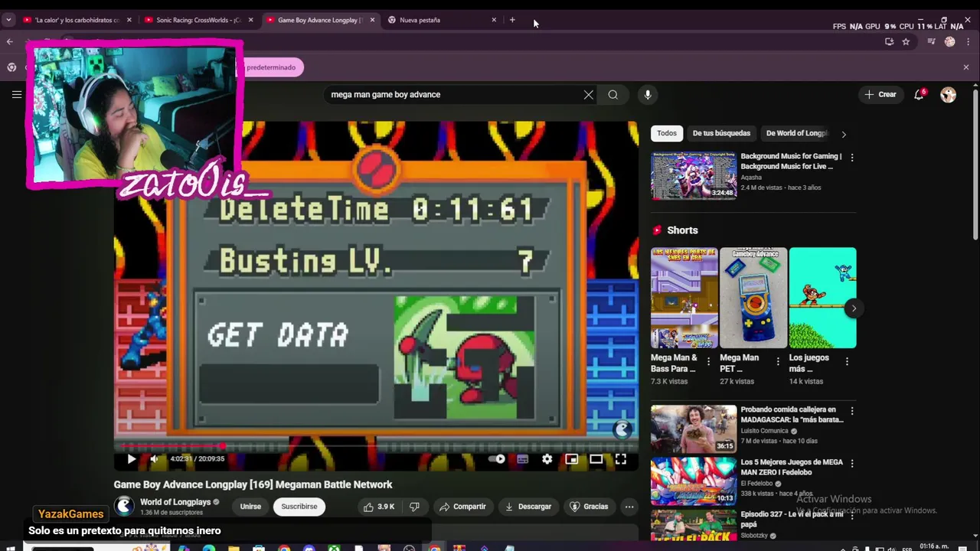
Task: Click the Gracias button
Action: [x=589, y=507]
